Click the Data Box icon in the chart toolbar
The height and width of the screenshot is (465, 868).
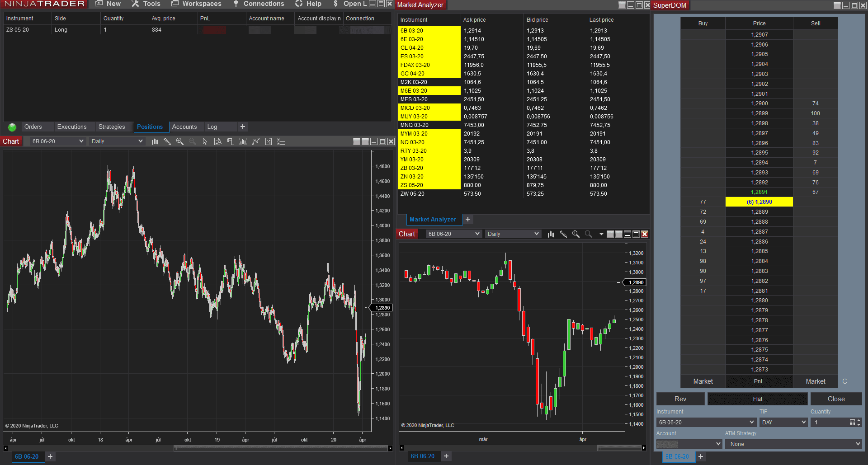(217, 141)
